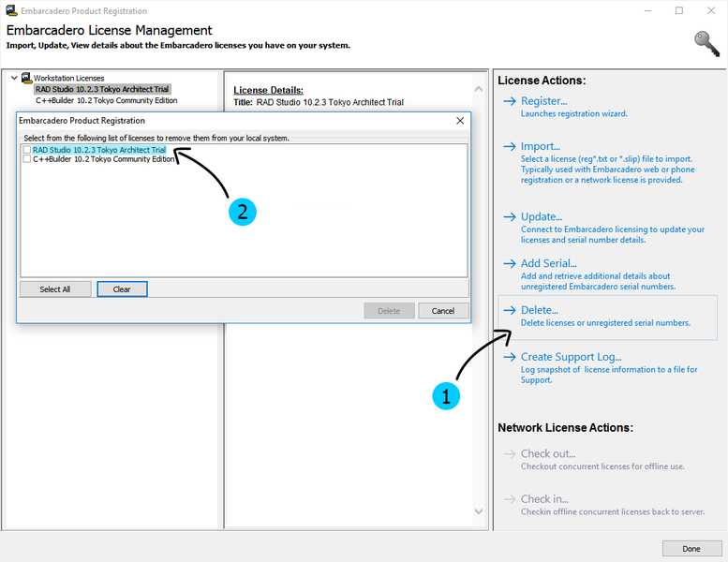Image resolution: width=728 pixels, height=562 pixels.
Task: Click 'Log snapshot of license information' description
Action: [609, 375]
